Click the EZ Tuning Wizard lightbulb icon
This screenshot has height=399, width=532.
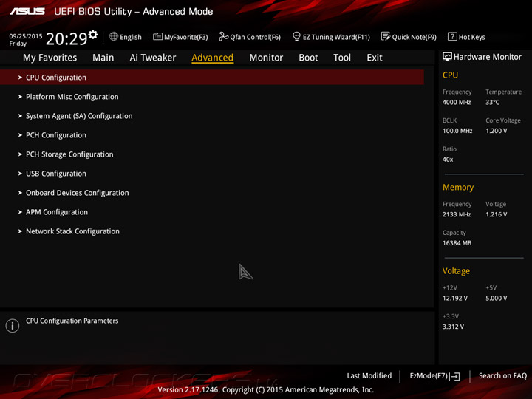point(296,36)
